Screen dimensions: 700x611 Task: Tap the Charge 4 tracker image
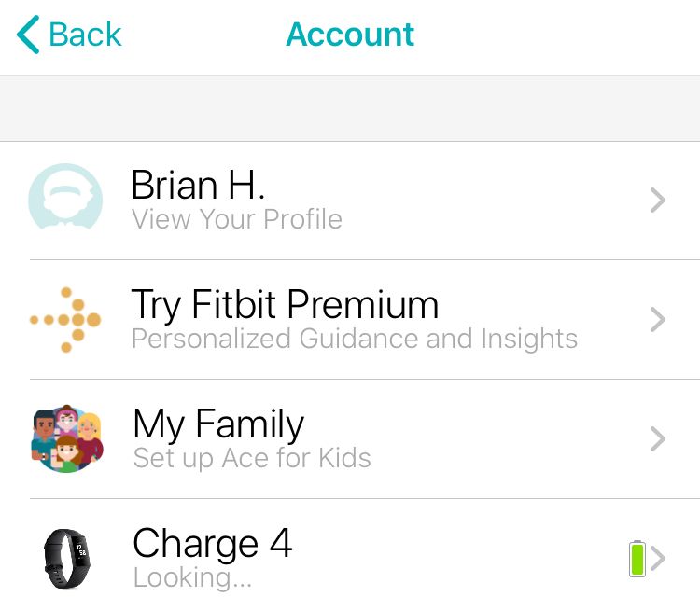coord(67,559)
